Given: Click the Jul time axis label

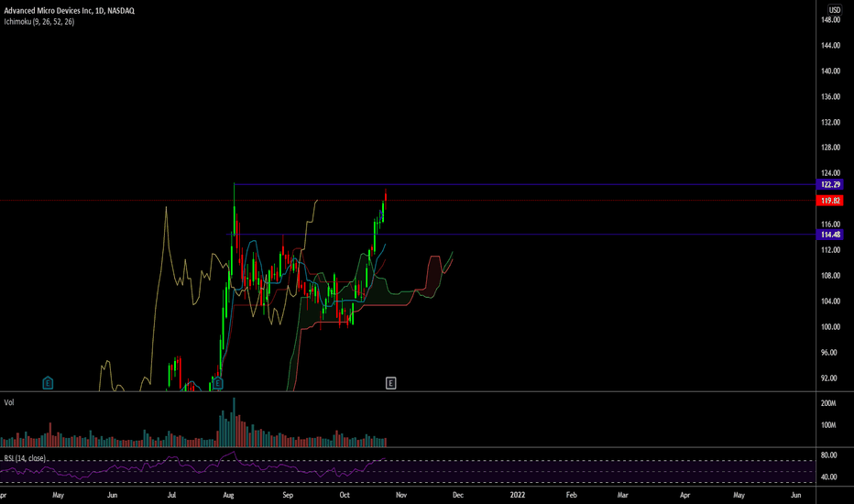Looking at the screenshot, I should pyautogui.click(x=171, y=495).
